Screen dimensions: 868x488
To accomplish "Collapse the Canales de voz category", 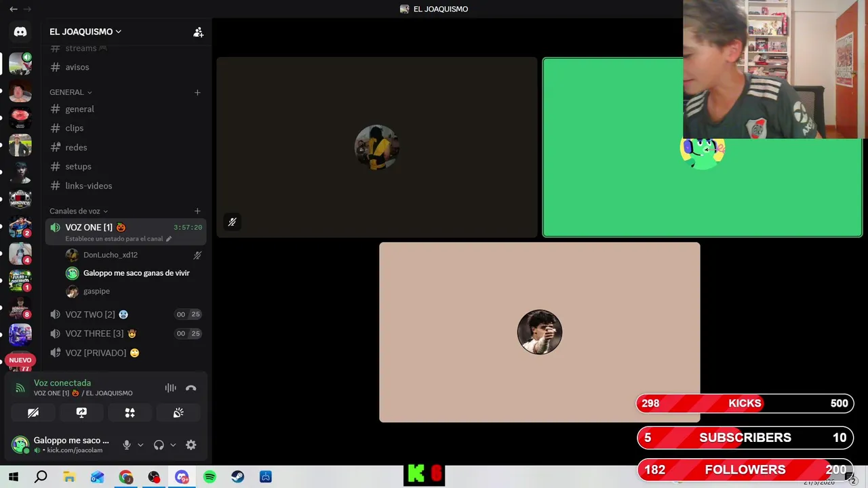I will point(79,211).
